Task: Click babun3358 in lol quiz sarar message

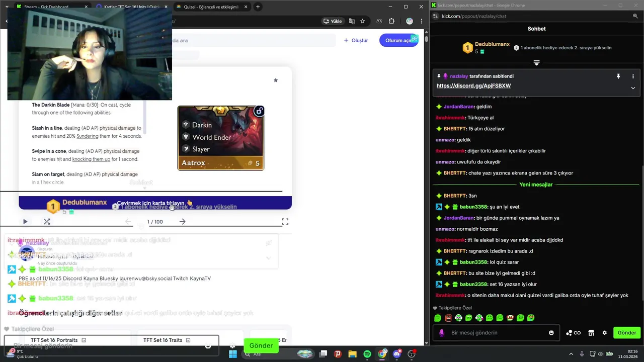Action: coord(473,262)
